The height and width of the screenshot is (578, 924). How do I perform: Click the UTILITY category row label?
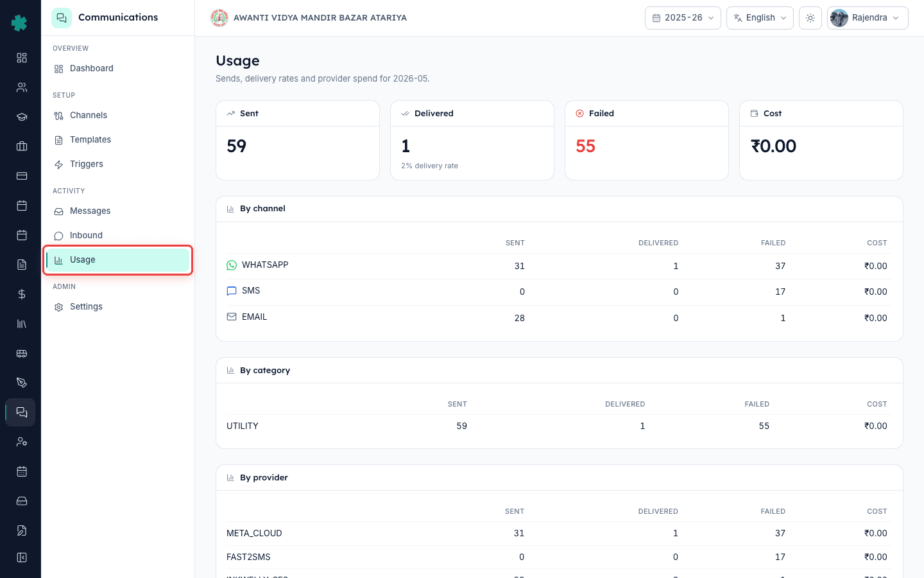tap(243, 426)
